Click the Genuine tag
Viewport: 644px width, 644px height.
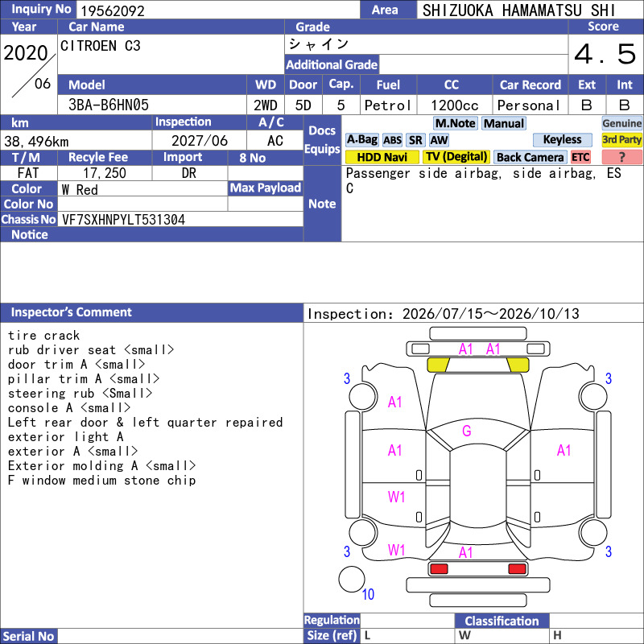click(621, 123)
